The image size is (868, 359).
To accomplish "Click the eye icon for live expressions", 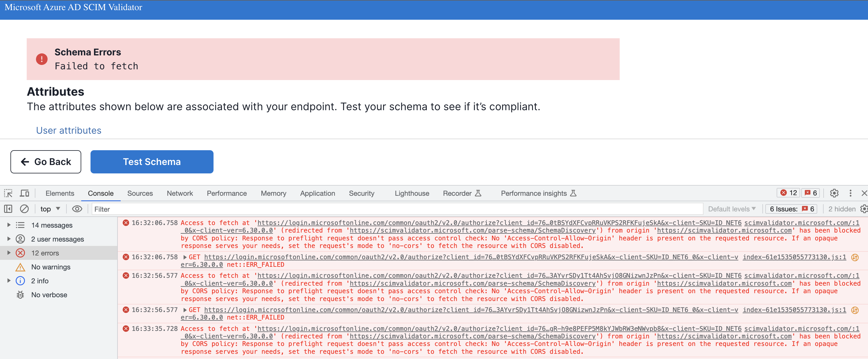I will coord(77,209).
